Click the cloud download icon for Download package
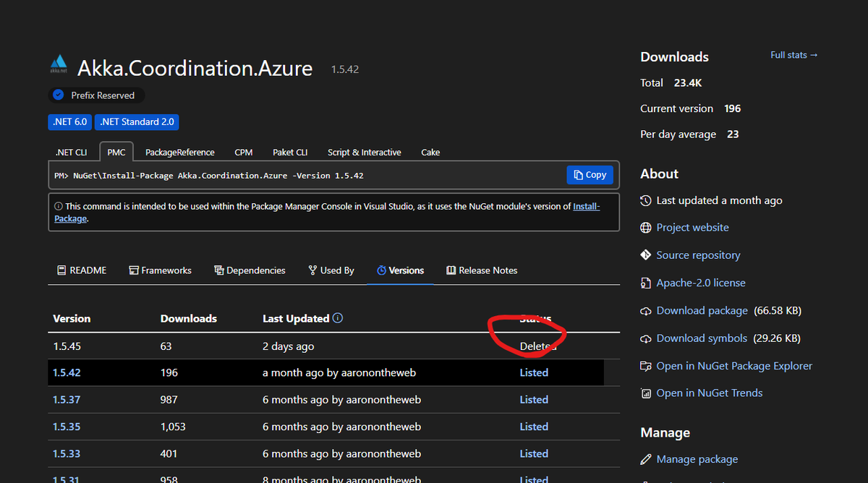868x483 pixels. (x=646, y=311)
